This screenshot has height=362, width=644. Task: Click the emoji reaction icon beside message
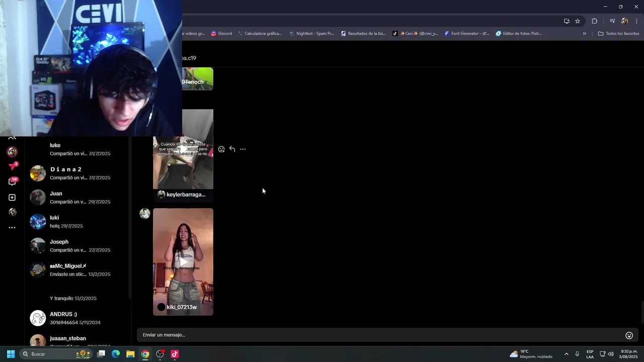point(221,149)
